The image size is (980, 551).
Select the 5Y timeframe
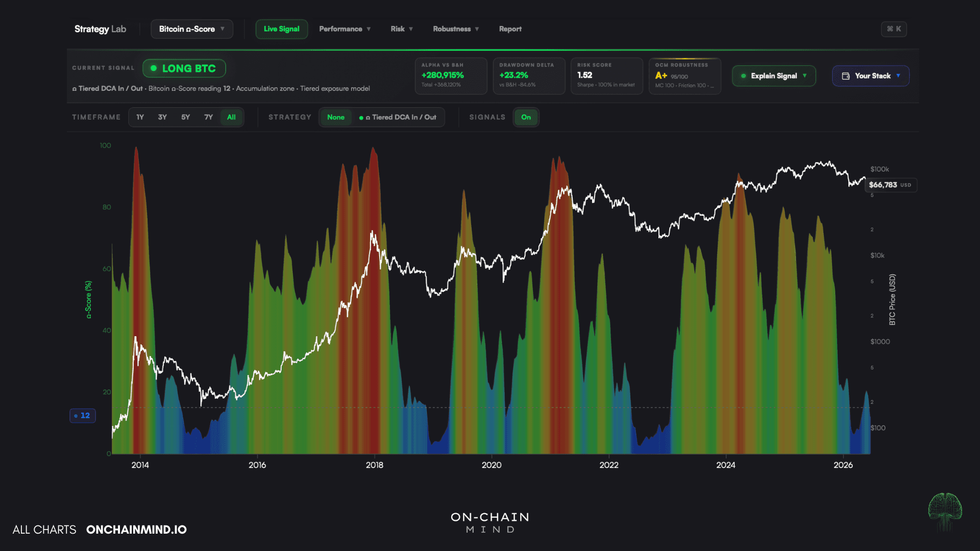[185, 117]
